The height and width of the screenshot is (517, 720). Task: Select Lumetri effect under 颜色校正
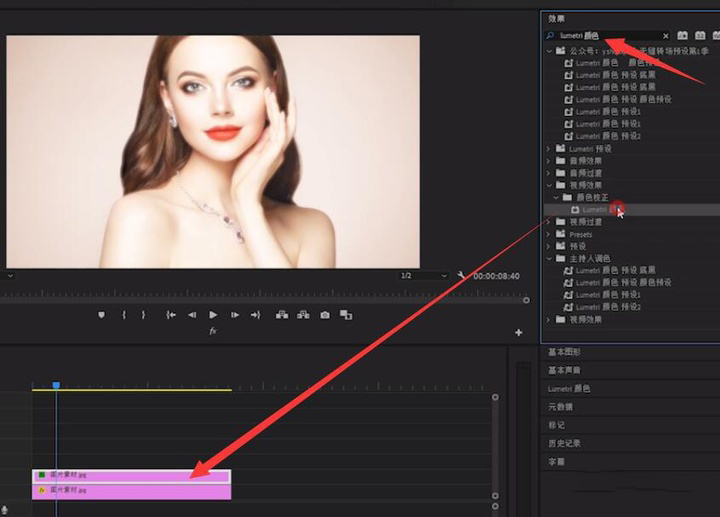coord(598,210)
